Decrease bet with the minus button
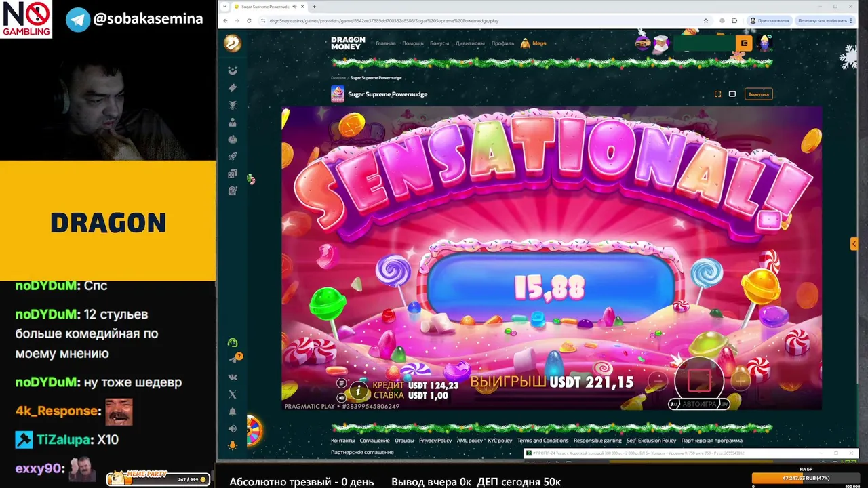Viewport: 868px width, 488px height. pos(657,381)
